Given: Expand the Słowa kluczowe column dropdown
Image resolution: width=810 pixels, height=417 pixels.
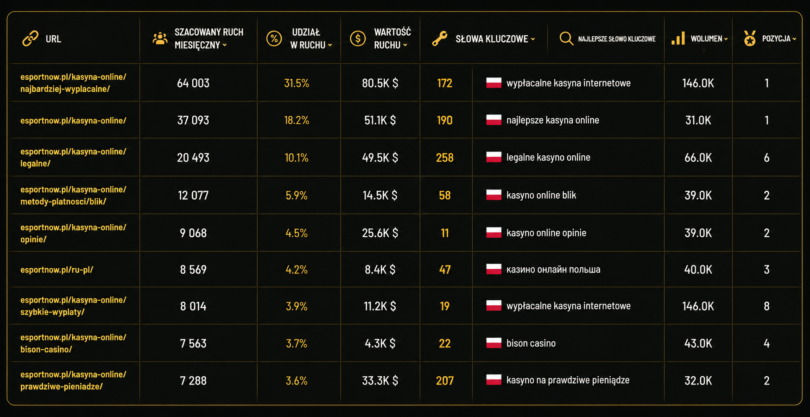Looking at the screenshot, I should [533, 39].
